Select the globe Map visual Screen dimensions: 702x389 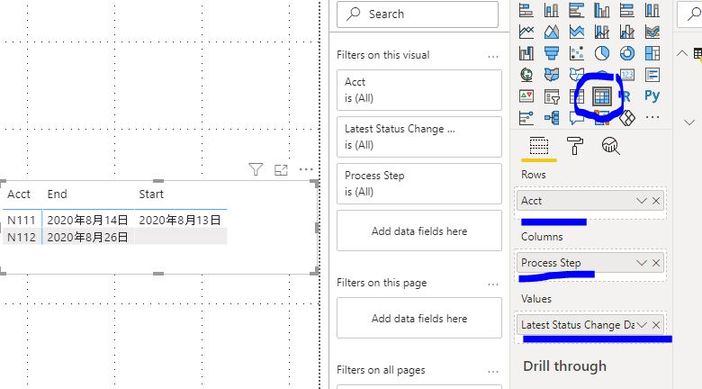coord(526,74)
